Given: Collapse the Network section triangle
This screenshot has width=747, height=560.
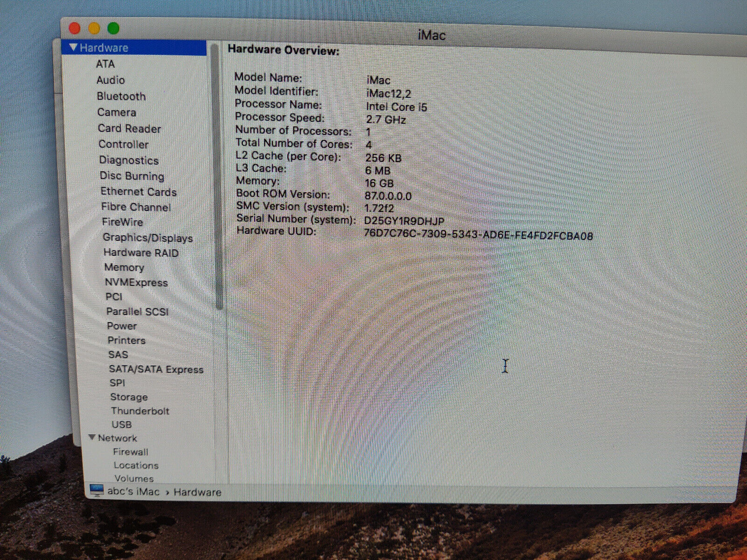Looking at the screenshot, I should tap(92, 438).
